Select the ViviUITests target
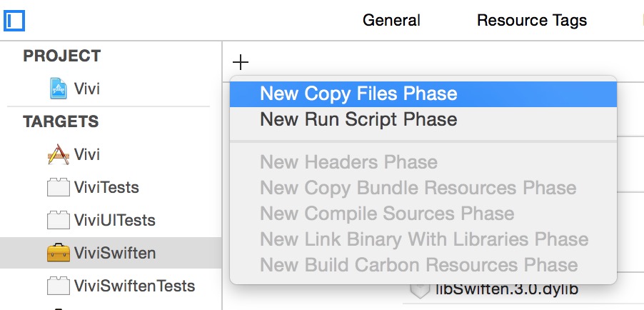Screen dimensions: 644x310 coord(114,220)
